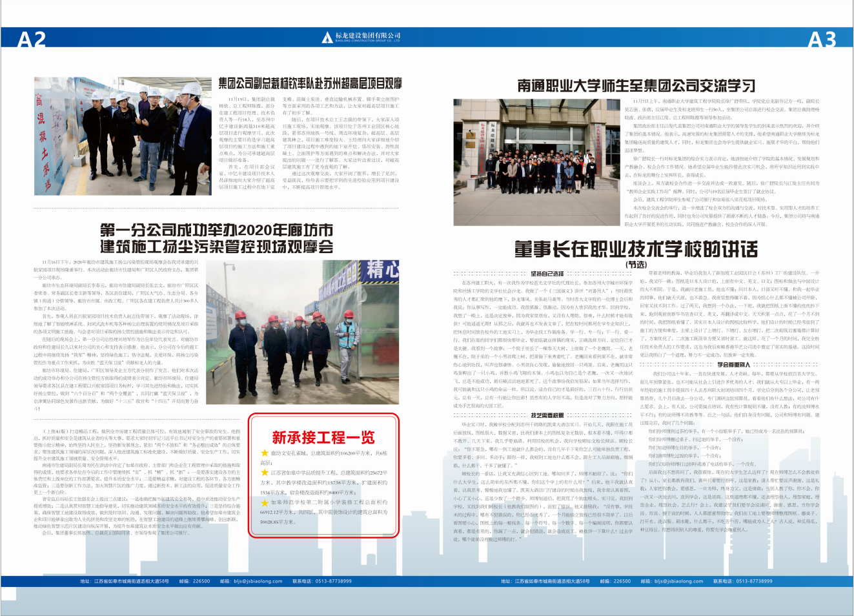Click the phone number in right footer
854x616 pixels.
pos(754,581)
